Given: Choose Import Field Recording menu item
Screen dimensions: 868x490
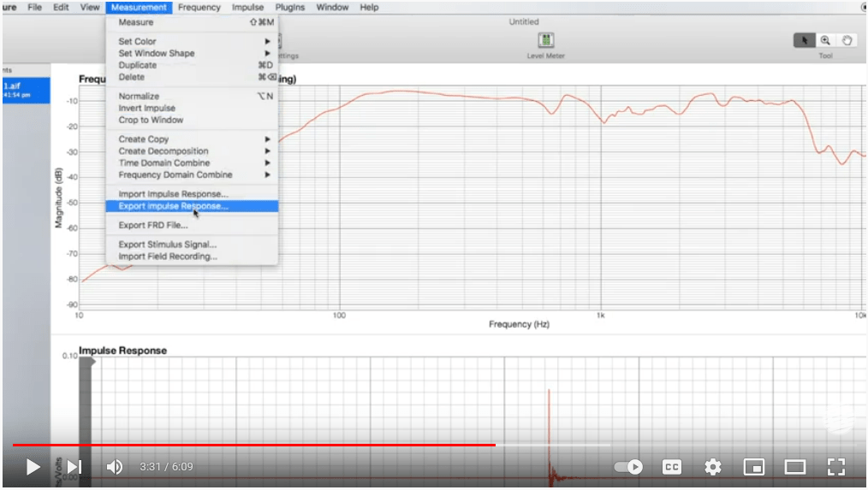Looking at the screenshot, I should (192, 257).
